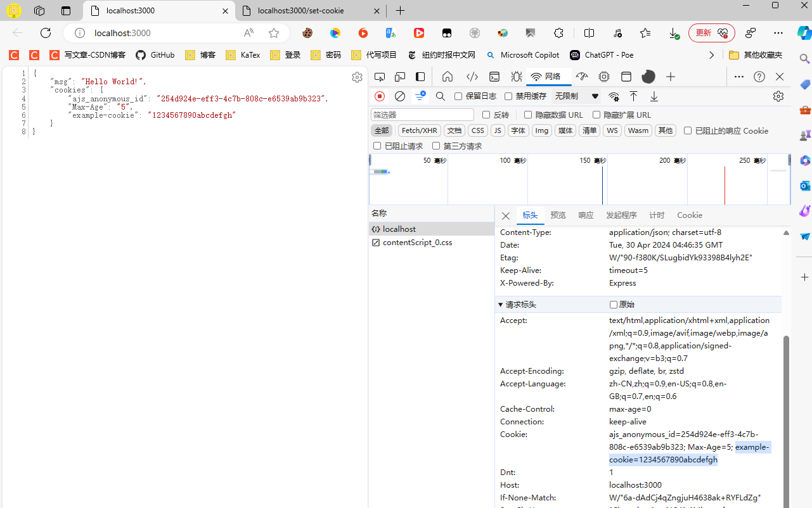Reload the page with refresh icon
The width and height of the screenshot is (812, 508).
(x=46, y=33)
